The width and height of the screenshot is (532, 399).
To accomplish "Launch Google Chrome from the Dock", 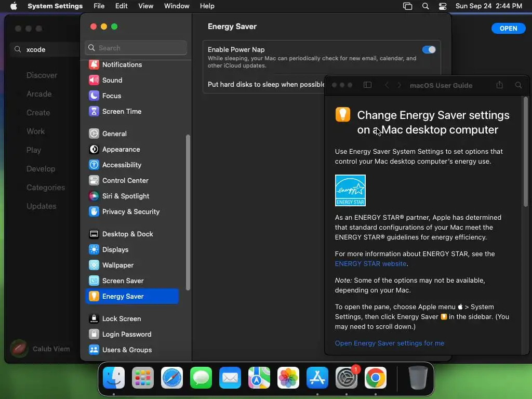I will pos(376,378).
